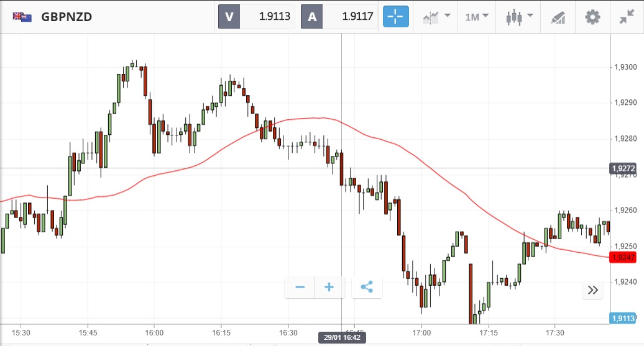Open chart settings gear icon
644x346 pixels.
[x=593, y=17]
